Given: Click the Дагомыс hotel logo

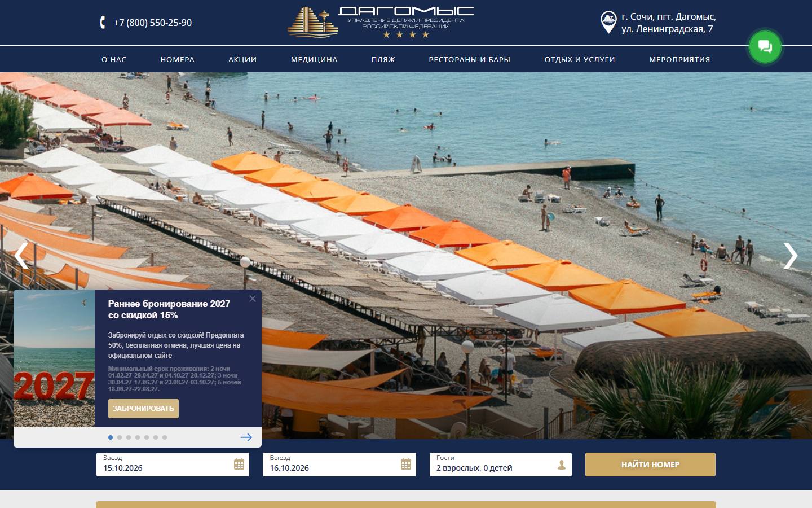Looking at the screenshot, I should click(381, 23).
